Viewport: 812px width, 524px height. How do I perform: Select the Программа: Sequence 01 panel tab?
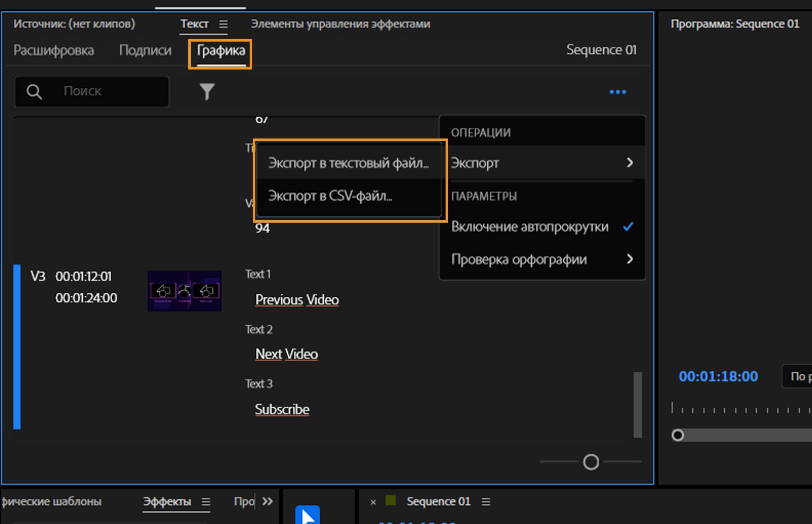click(x=735, y=24)
